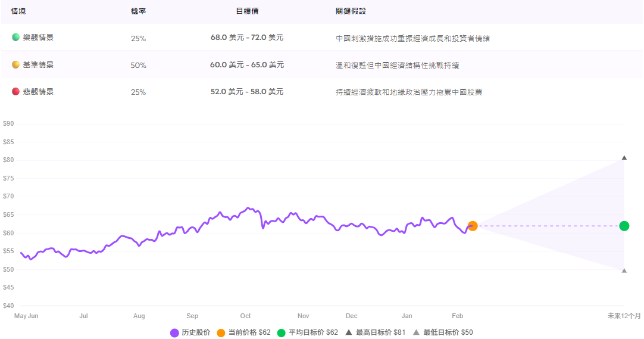Click the lowest target triangle marker on chart
Image resolution: width=644 pixels, height=339 pixels.
[x=624, y=271]
